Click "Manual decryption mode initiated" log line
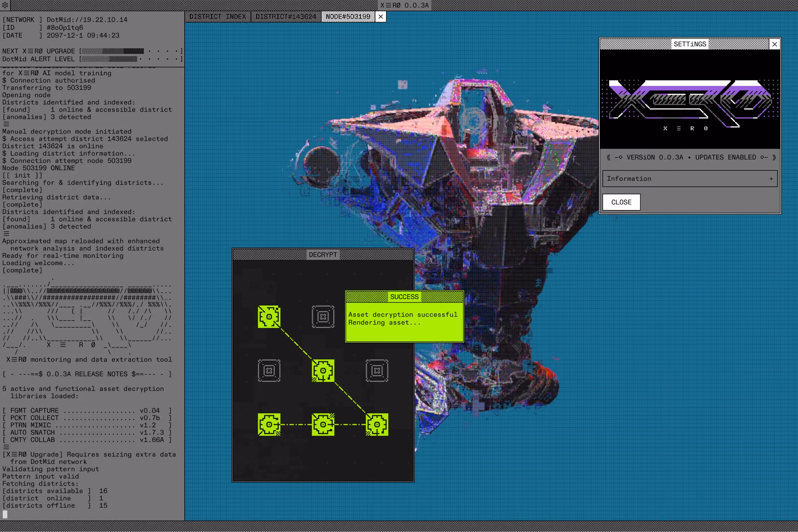This screenshot has height=532, width=798. tap(67, 132)
